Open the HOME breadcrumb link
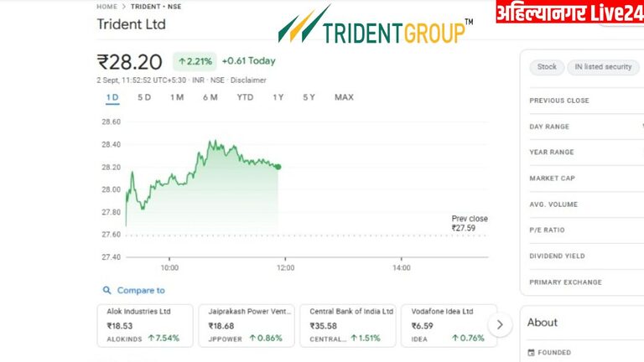 pyautogui.click(x=106, y=7)
